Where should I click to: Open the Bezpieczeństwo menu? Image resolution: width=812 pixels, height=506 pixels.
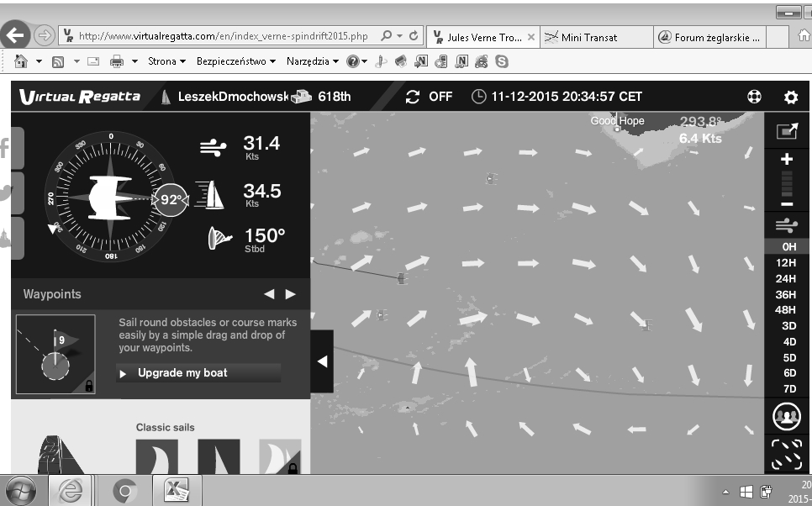236,61
